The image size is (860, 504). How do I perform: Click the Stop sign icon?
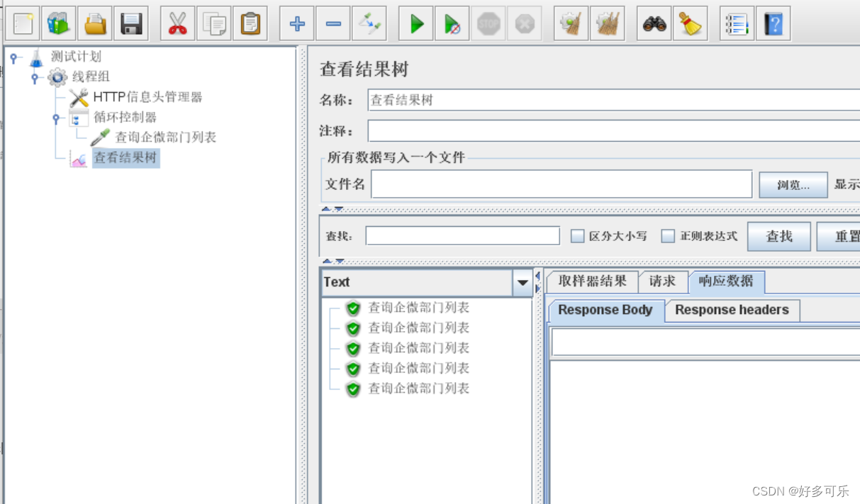click(x=488, y=24)
